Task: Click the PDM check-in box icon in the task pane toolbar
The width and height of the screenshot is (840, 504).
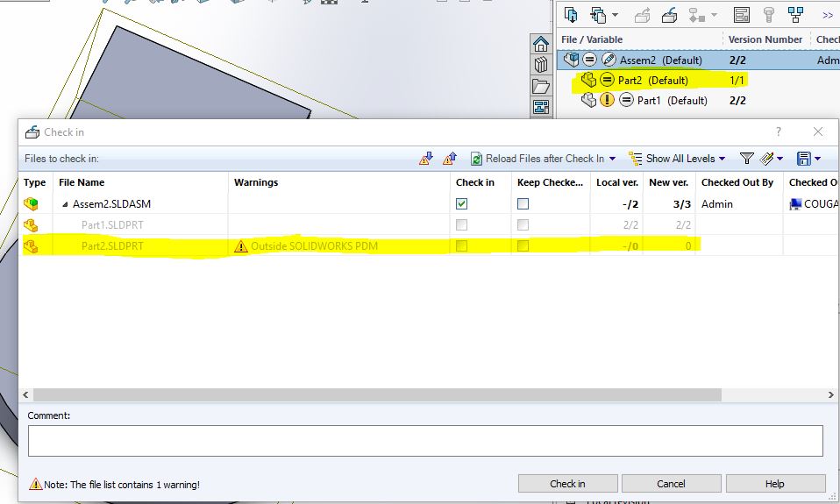Action: 669,15
